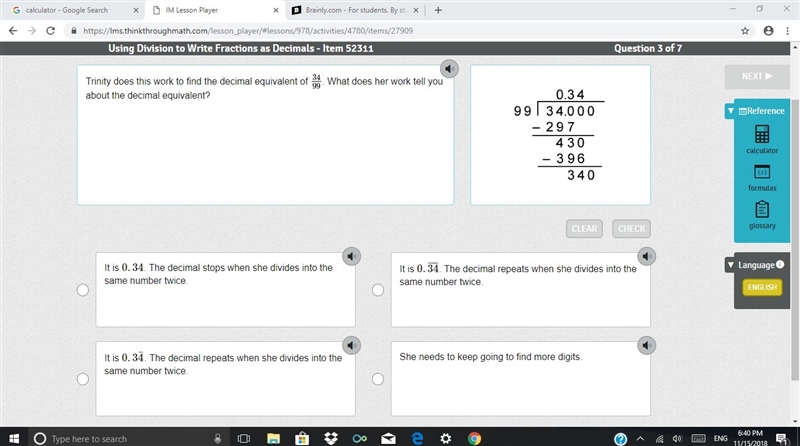This screenshot has height=446, width=800.
Task: Close the Brainly.com tab
Action: coord(416,10)
